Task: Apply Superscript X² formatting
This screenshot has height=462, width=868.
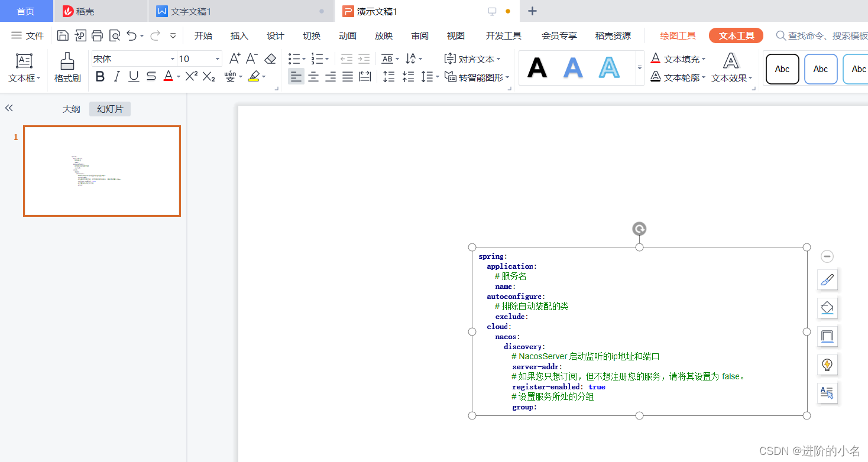Action: coord(191,76)
